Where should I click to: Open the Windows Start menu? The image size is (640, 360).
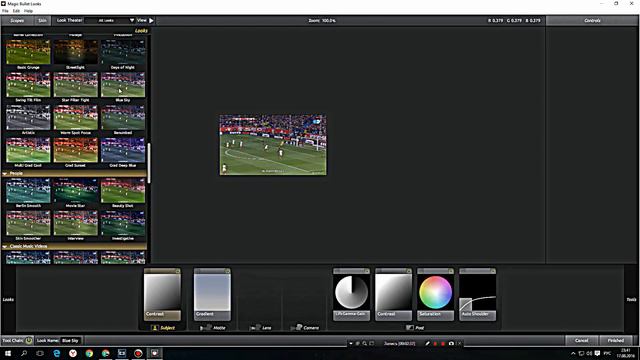point(8,353)
